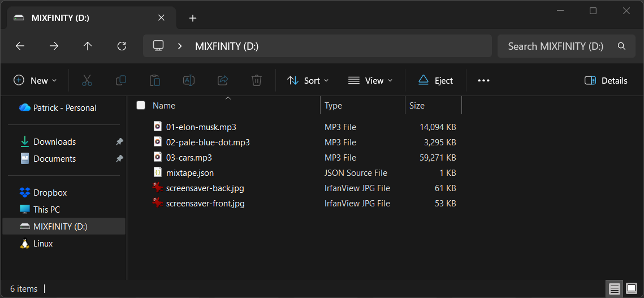The width and height of the screenshot is (644, 298).
Task: Select file name mixtape.json
Action: pyautogui.click(x=190, y=172)
